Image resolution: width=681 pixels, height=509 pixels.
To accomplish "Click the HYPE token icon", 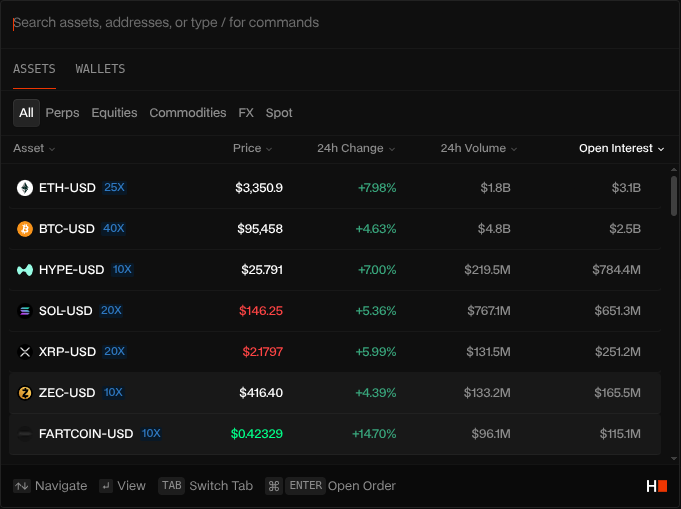I will [25, 270].
